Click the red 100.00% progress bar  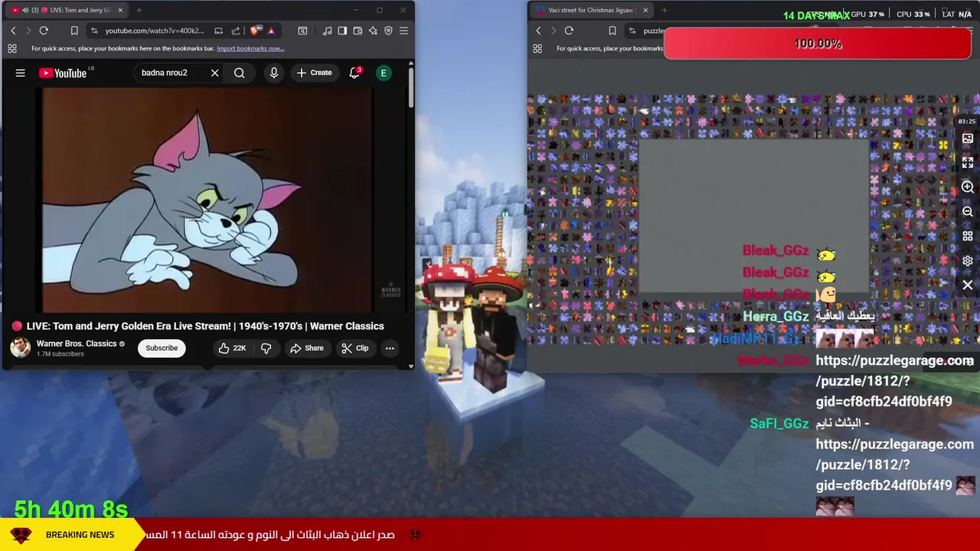818,44
